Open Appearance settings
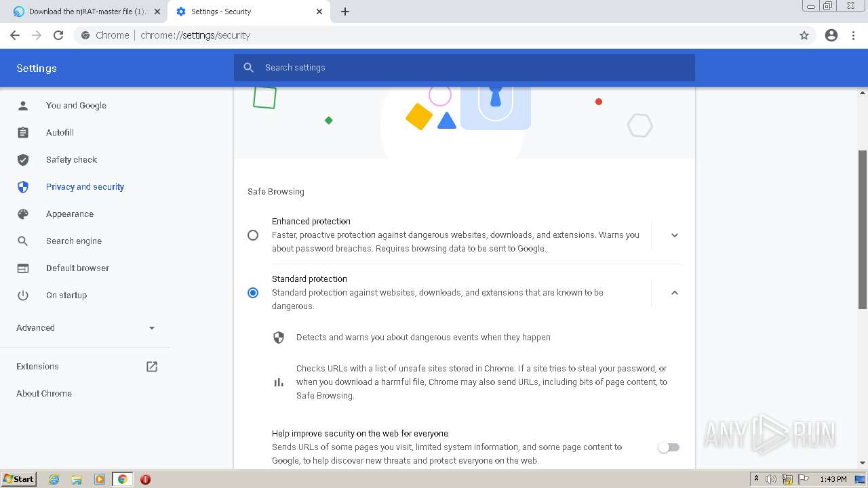The width and height of the screenshot is (868, 488). point(70,213)
